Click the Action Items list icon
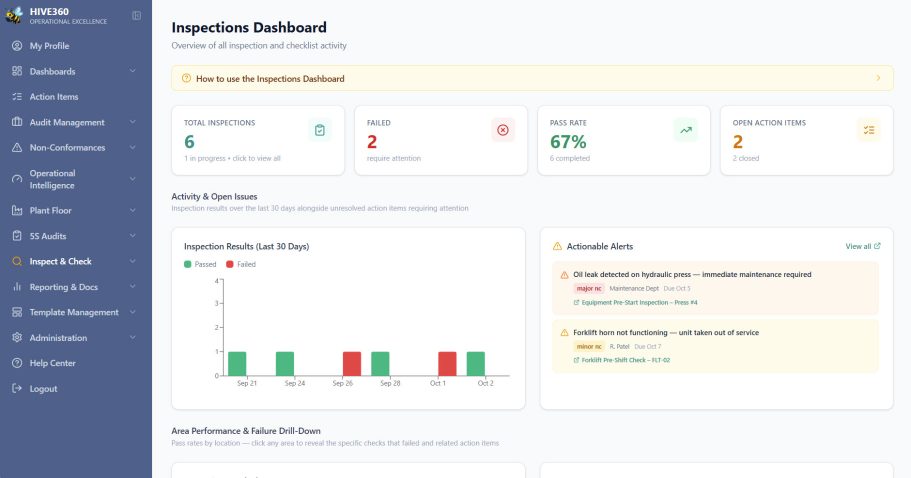The image size is (911, 478). pyautogui.click(x=17, y=97)
